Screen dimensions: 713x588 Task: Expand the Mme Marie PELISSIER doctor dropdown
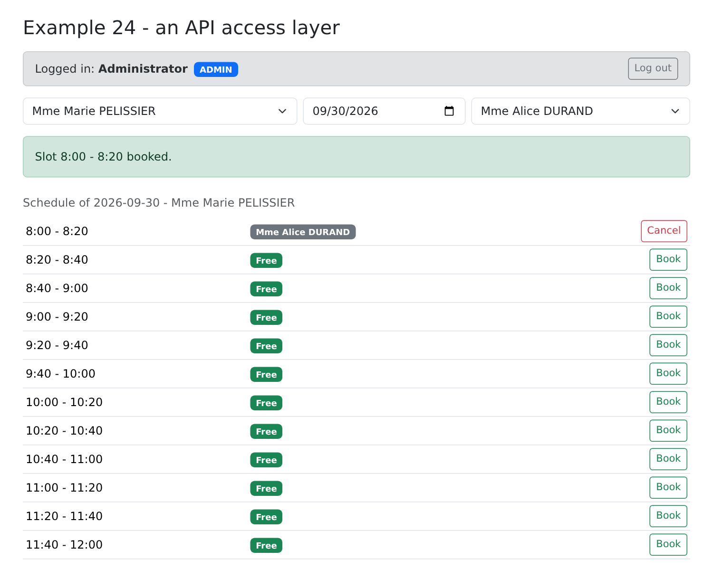(160, 111)
